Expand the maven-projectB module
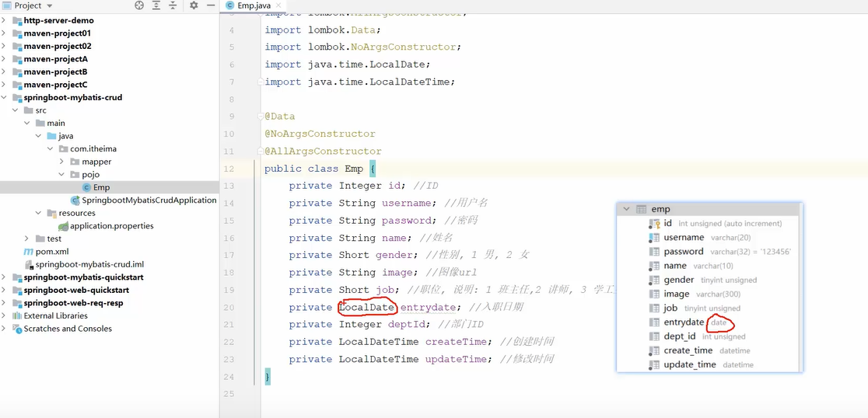The height and width of the screenshot is (418, 868). coord(5,72)
